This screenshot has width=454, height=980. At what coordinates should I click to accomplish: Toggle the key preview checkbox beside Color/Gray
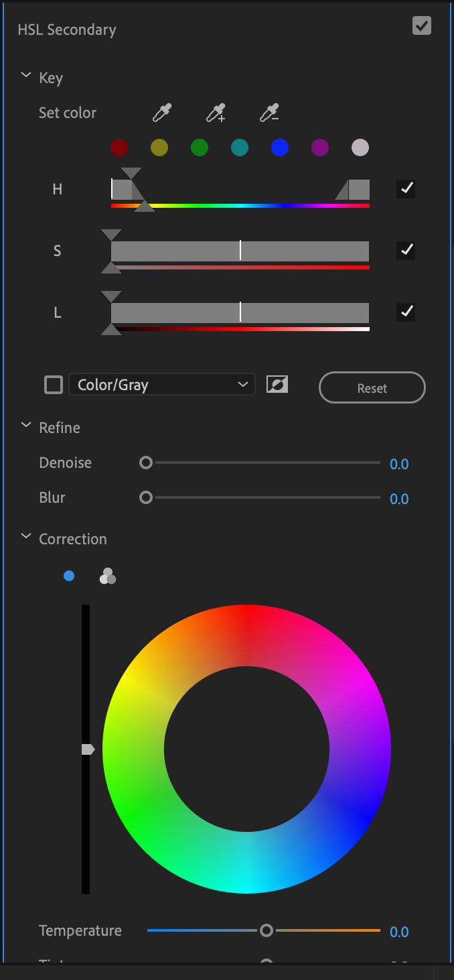[53, 384]
